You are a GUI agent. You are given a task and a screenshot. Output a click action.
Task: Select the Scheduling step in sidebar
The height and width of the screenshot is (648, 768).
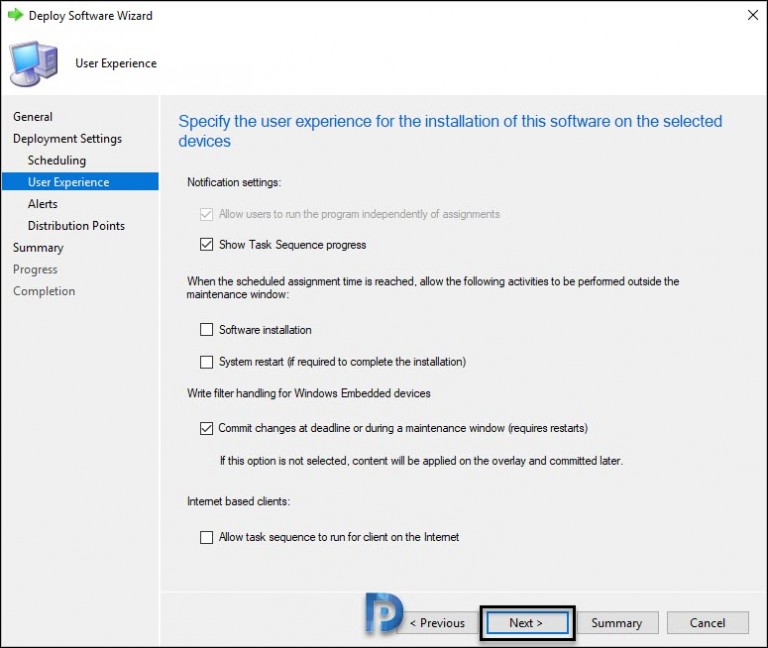57,160
